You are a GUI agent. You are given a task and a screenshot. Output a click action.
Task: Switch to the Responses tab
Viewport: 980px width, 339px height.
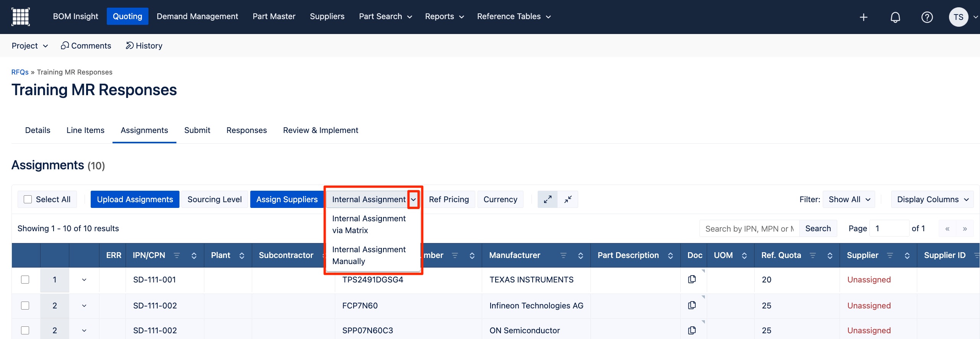click(246, 130)
